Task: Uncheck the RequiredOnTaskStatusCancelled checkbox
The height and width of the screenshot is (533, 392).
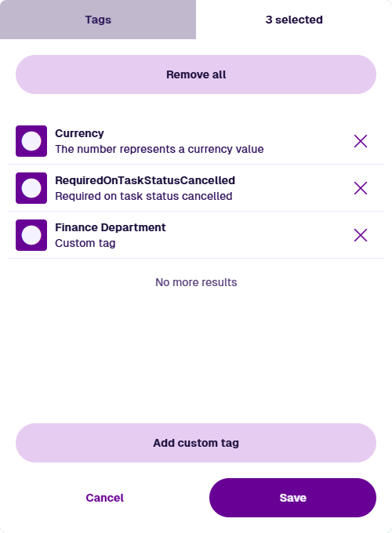Action: click(x=31, y=188)
